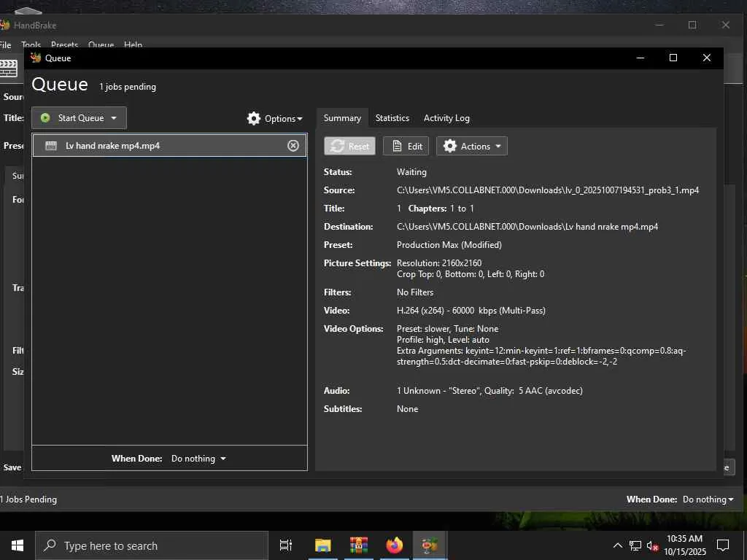Screen dimensions: 747x560
Task: Click the Options gear icon
Action: (x=254, y=118)
